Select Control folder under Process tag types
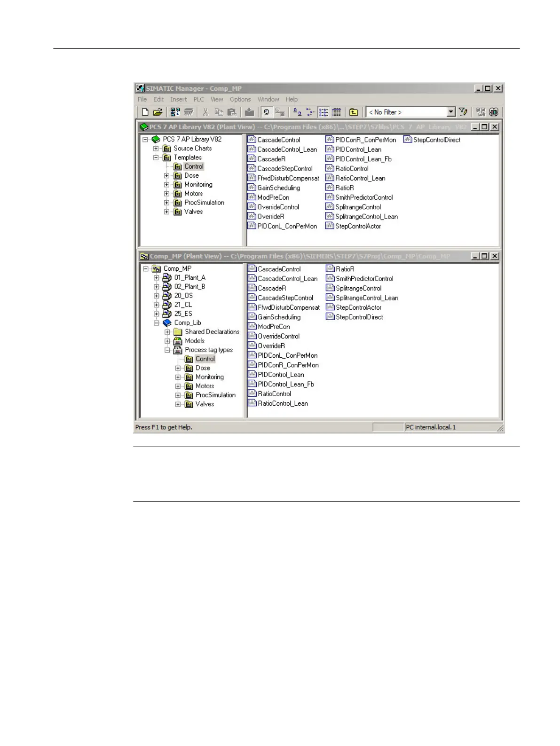 (x=205, y=359)
